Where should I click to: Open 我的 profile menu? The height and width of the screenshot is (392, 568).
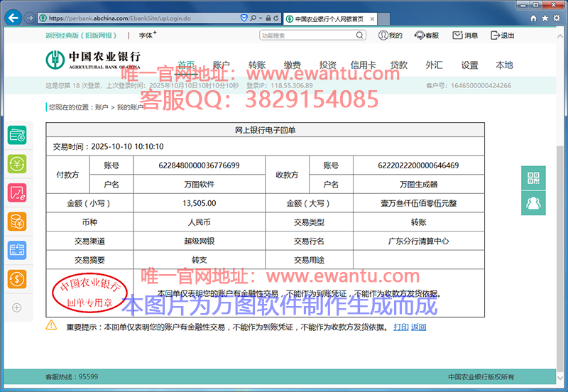[390, 35]
